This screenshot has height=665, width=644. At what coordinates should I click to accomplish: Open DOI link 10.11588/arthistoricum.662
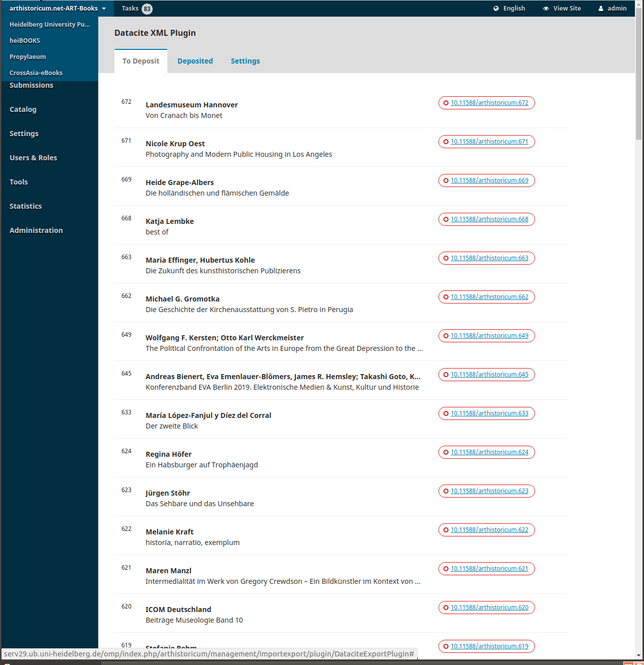pos(489,297)
